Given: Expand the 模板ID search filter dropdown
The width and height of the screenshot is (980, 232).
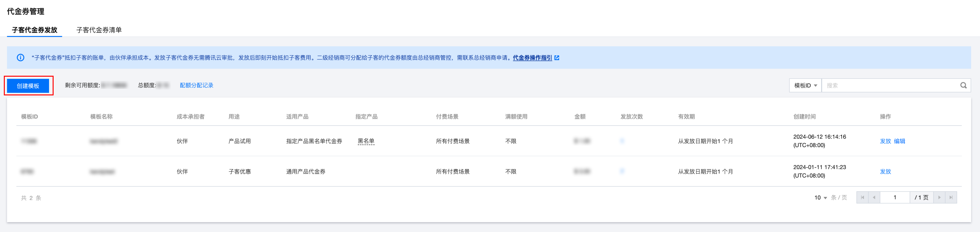Looking at the screenshot, I should pyautogui.click(x=806, y=85).
